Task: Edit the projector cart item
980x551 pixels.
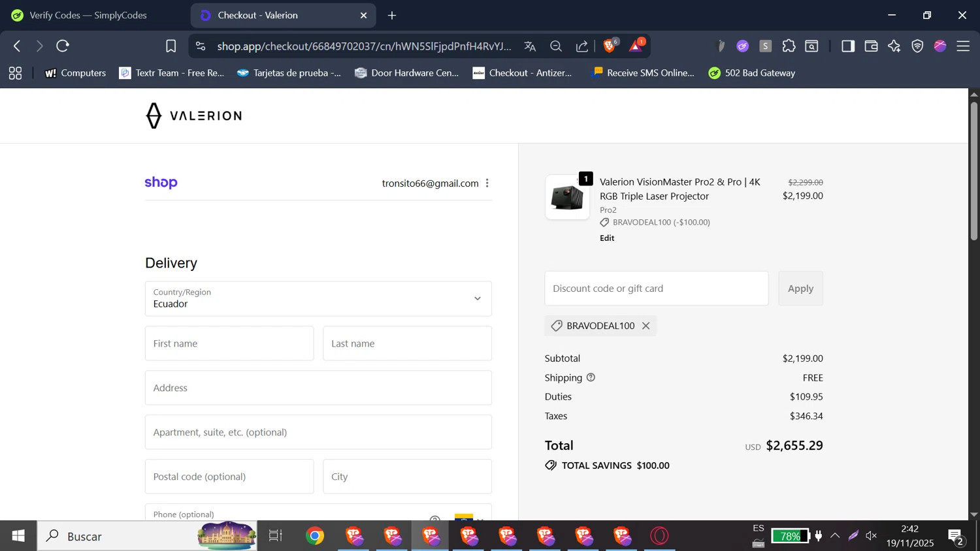Action: click(607, 238)
